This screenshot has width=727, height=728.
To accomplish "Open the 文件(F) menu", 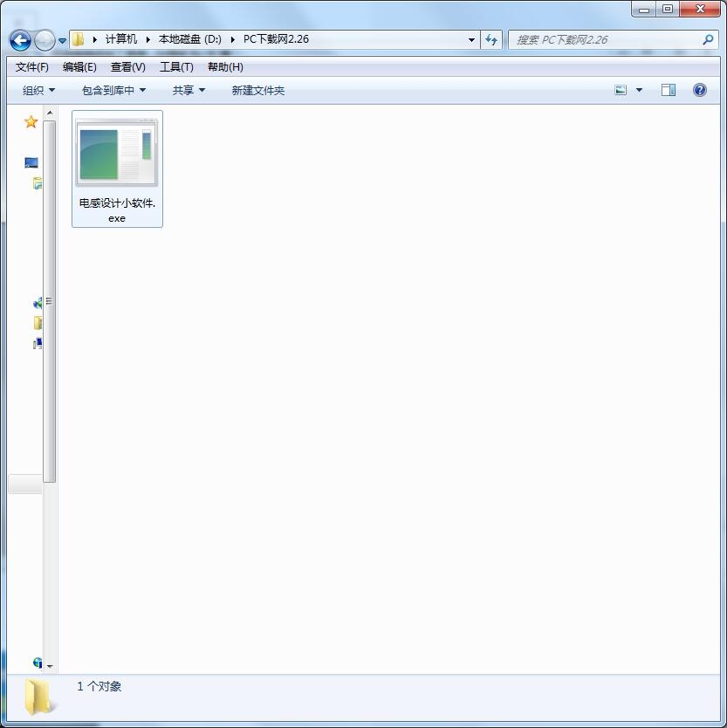I will point(32,67).
